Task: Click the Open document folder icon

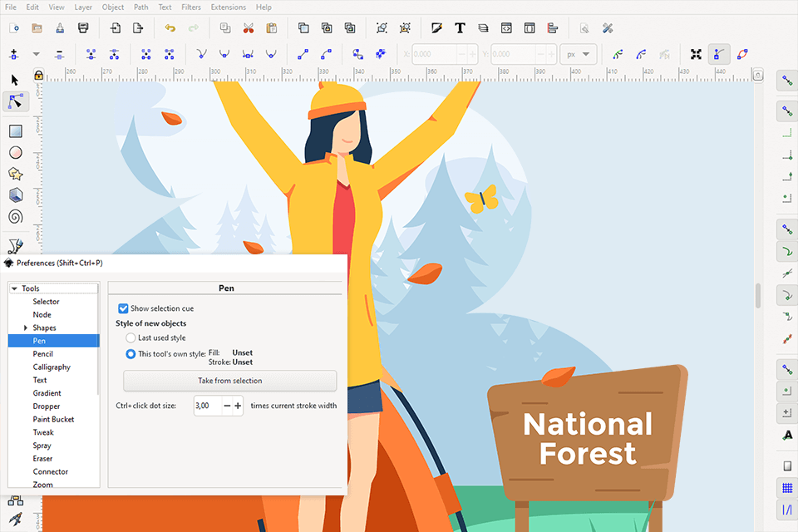Action: (37, 28)
